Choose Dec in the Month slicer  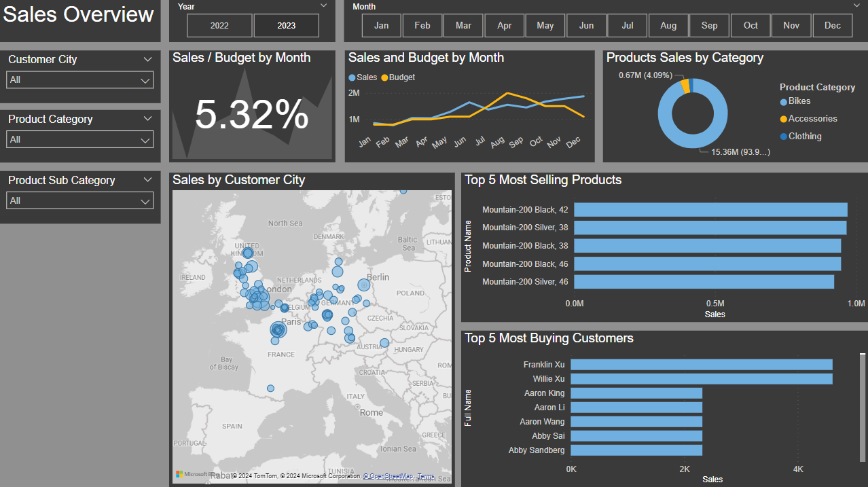(832, 26)
